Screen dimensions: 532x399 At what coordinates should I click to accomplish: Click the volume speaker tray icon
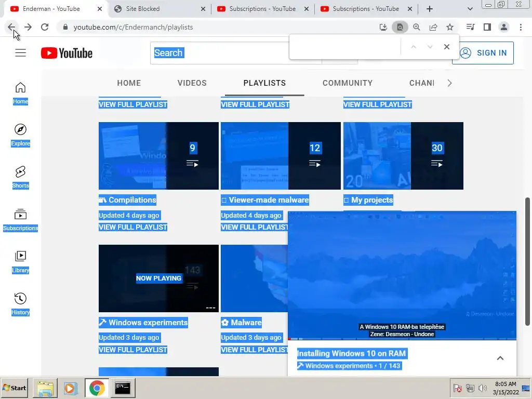pos(482,388)
